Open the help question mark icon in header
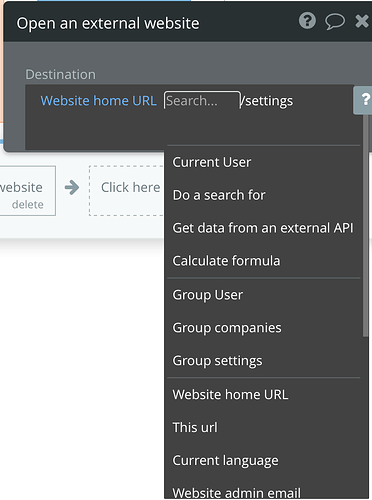 click(x=307, y=21)
